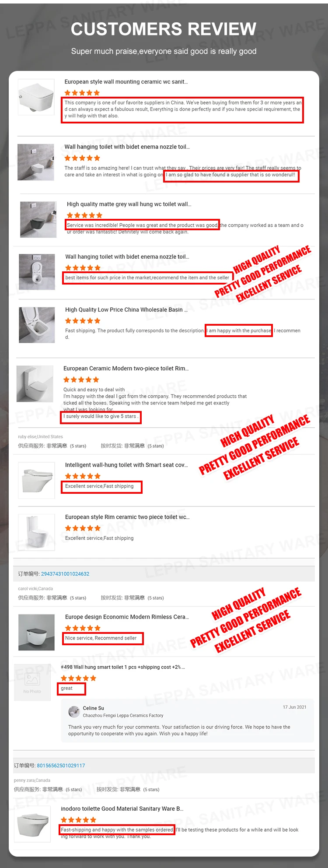The width and height of the screenshot is (328, 868).
Task: Click the Customers Review heading
Action: coord(164,29)
